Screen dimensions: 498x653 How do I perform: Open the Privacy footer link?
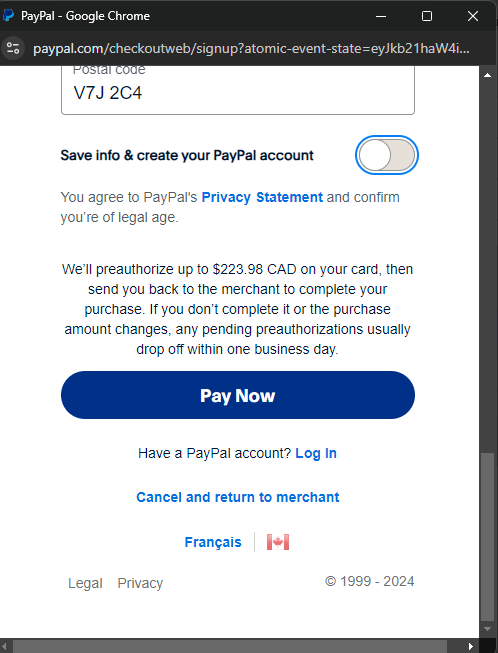tap(140, 583)
